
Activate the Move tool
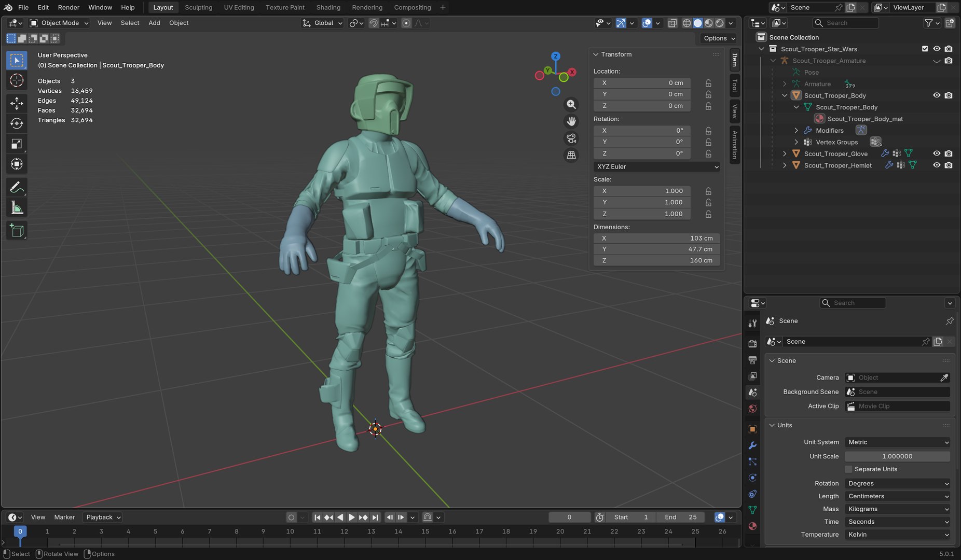click(17, 103)
